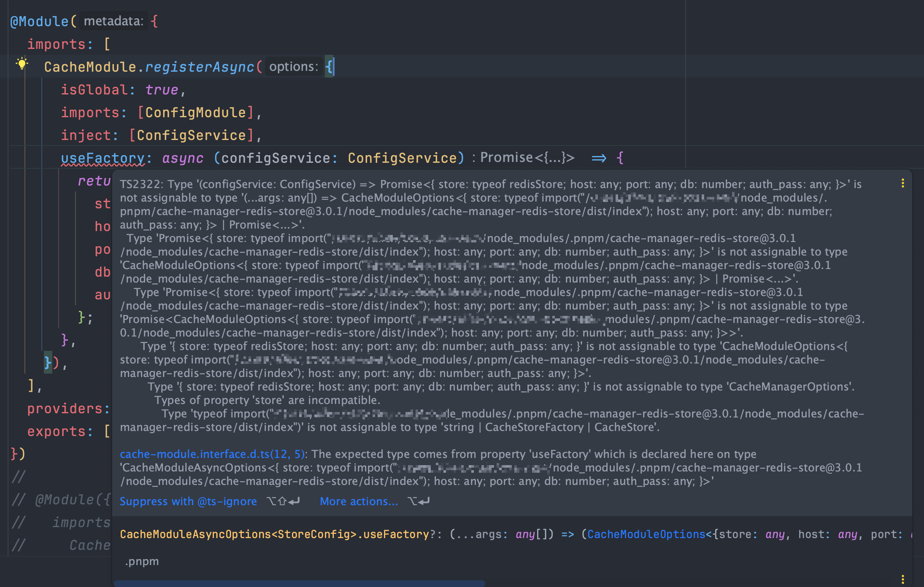Click the CacheModuleOptions type link in signature
This screenshot has height=587, width=924.
(x=646, y=534)
